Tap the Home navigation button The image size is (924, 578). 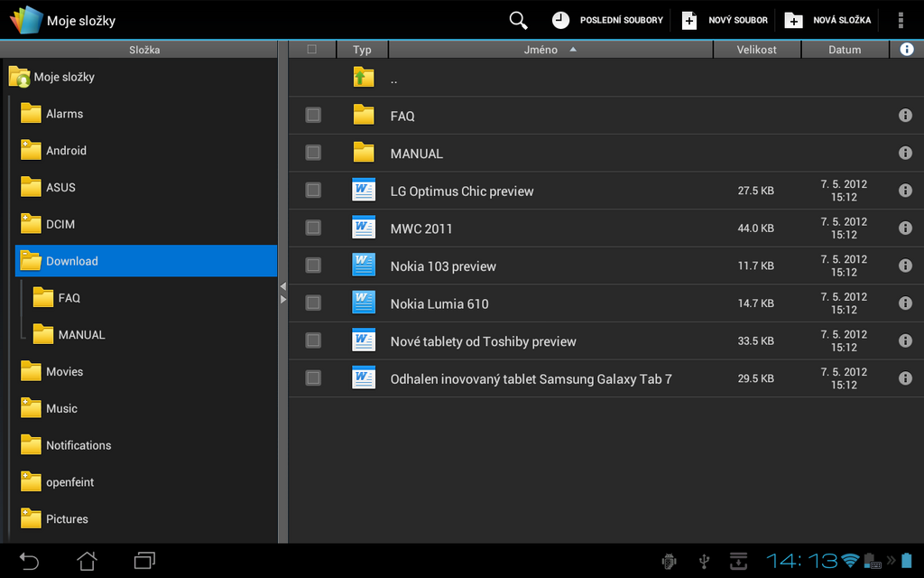point(86,560)
